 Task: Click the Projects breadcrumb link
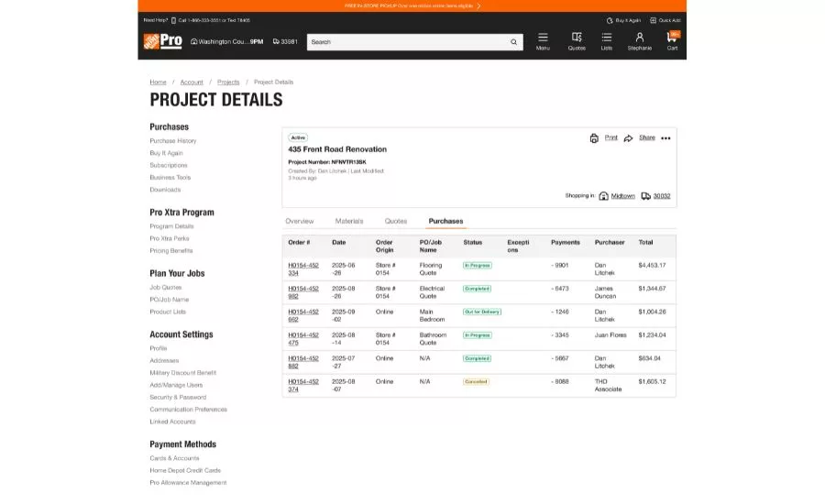(x=228, y=82)
